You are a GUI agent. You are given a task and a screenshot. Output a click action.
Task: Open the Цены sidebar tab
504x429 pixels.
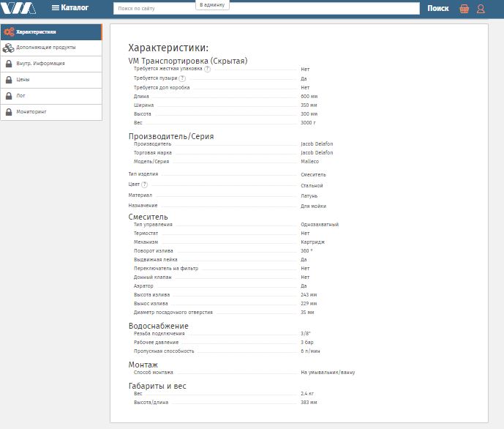51,80
